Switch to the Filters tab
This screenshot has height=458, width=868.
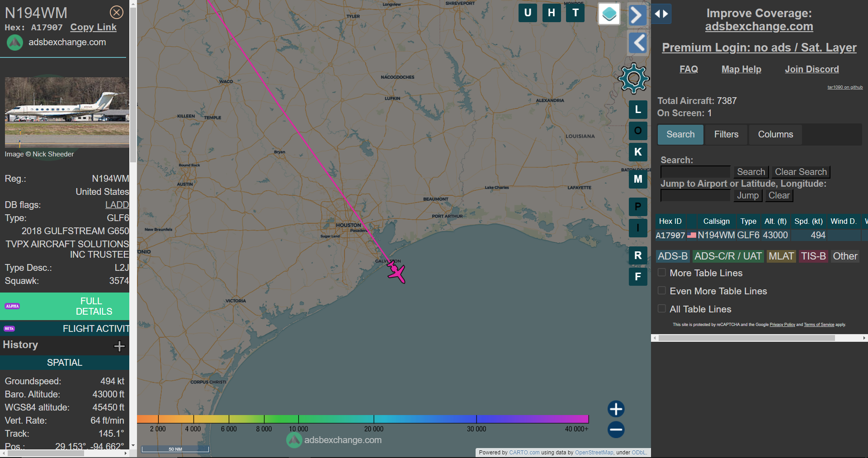(x=726, y=135)
